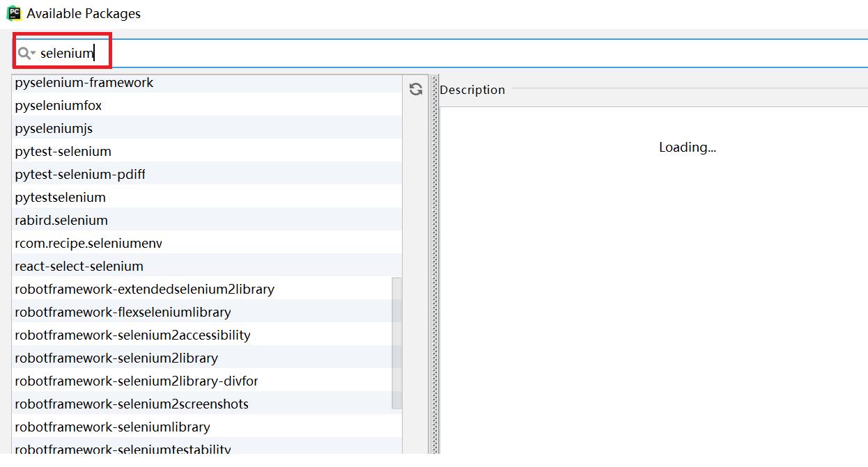
Task: Open the search options magnifier dropdown
Action: (26, 54)
